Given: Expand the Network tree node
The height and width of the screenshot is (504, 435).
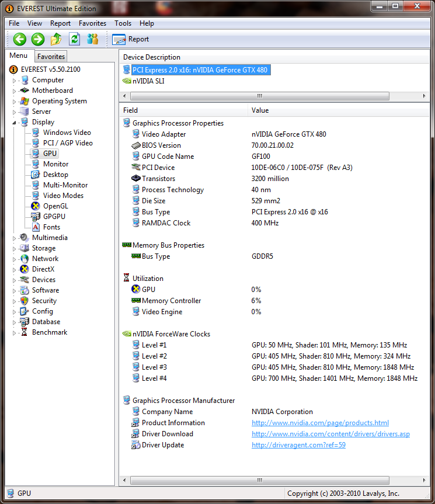Looking at the screenshot, I should point(14,259).
